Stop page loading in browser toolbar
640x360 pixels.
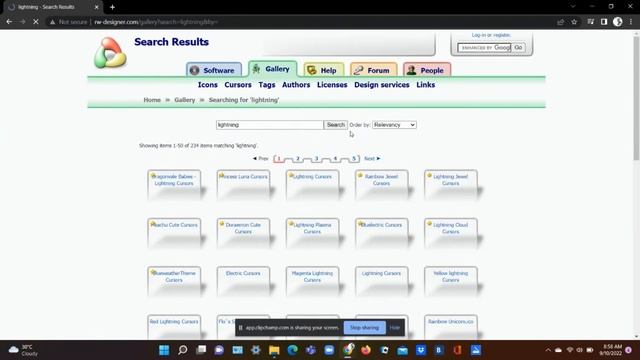tap(36, 22)
